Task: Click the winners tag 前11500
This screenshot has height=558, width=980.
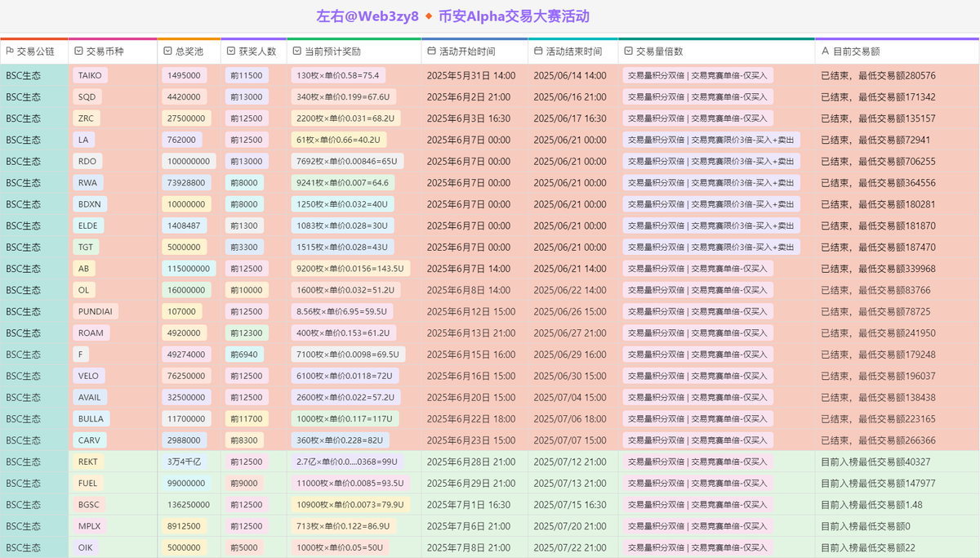Action: pyautogui.click(x=246, y=75)
